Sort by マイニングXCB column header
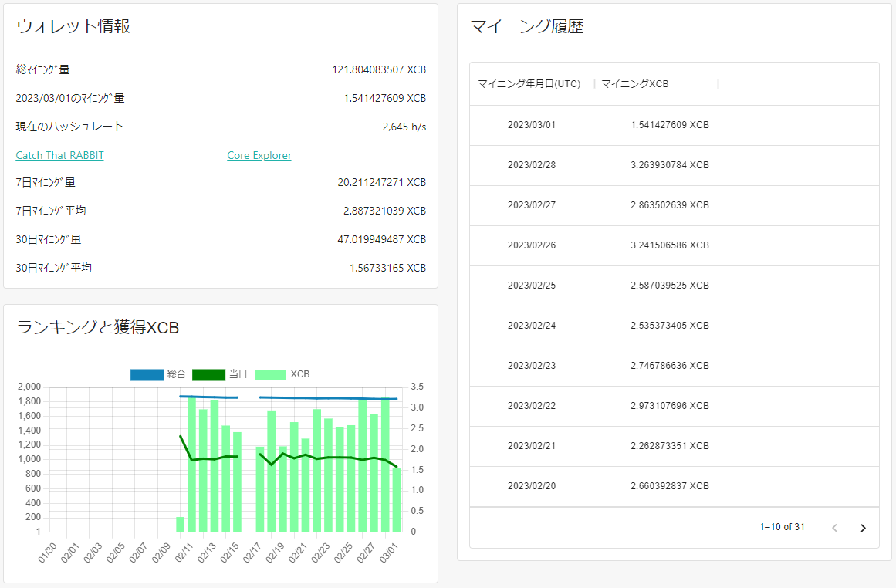 click(635, 84)
